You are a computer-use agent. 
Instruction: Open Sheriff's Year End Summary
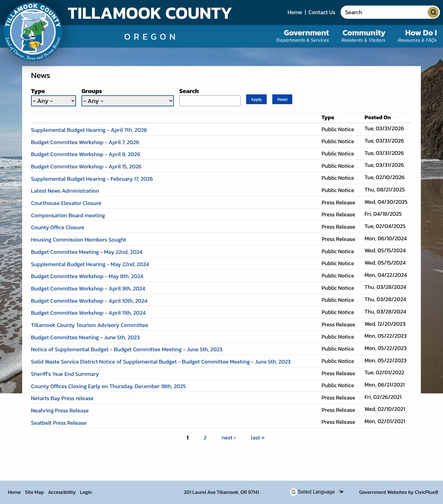[65, 374]
